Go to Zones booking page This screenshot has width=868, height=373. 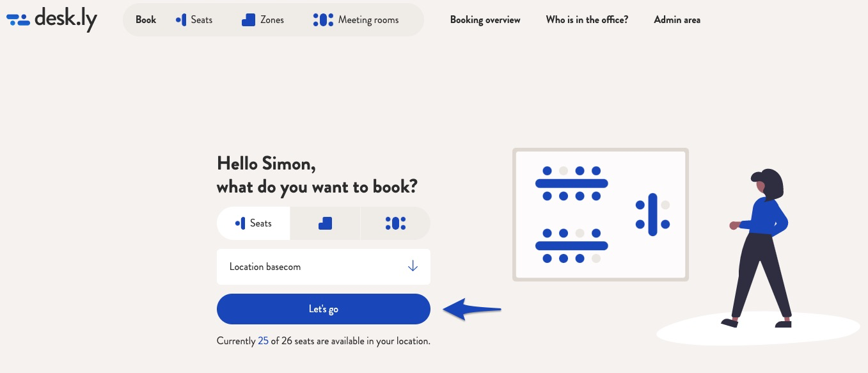272,20
